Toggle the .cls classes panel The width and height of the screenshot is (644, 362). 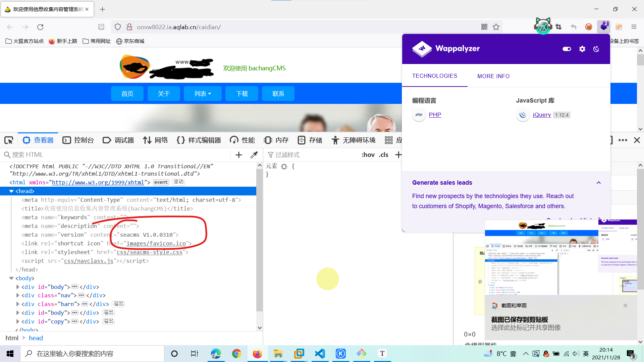click(383, 155)
